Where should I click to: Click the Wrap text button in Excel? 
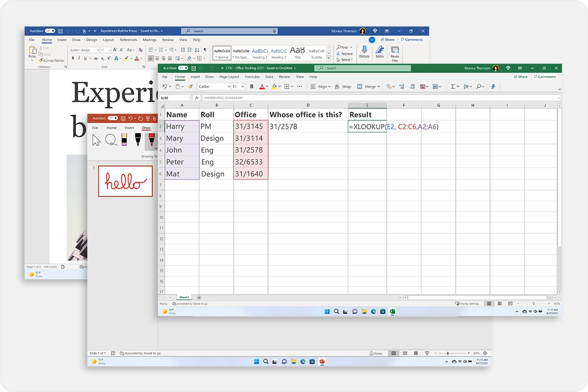[x=343, y=86]
